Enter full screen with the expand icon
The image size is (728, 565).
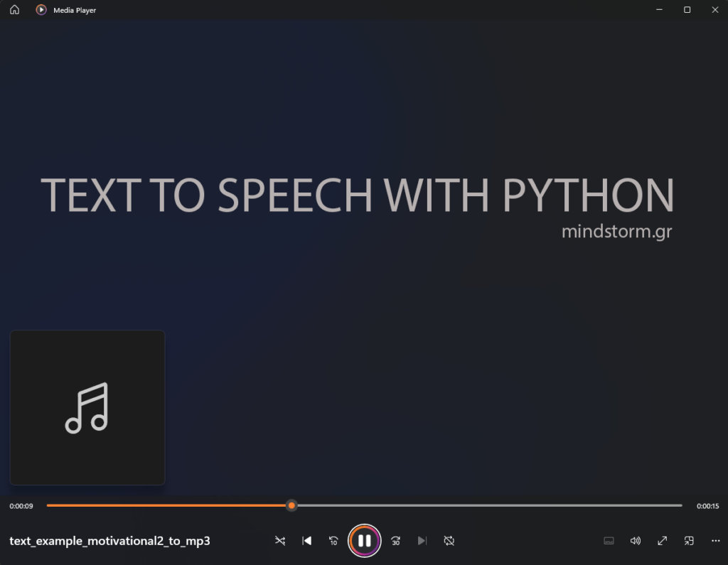(x=662, y=541)
